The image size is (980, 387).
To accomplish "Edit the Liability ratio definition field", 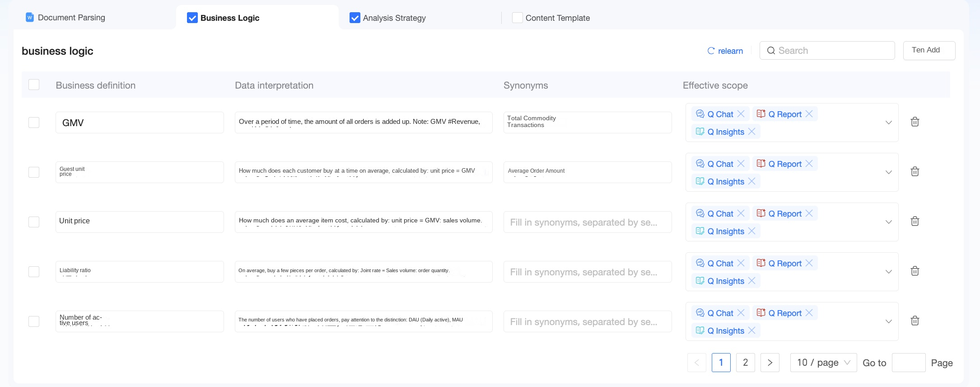I will click(x=140, y=272).
